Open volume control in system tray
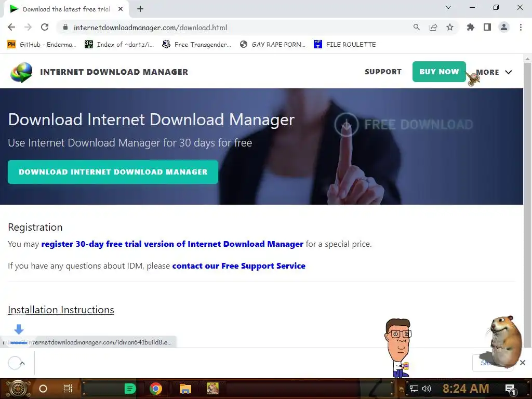The image size is (532, 399). coord(427,389)
